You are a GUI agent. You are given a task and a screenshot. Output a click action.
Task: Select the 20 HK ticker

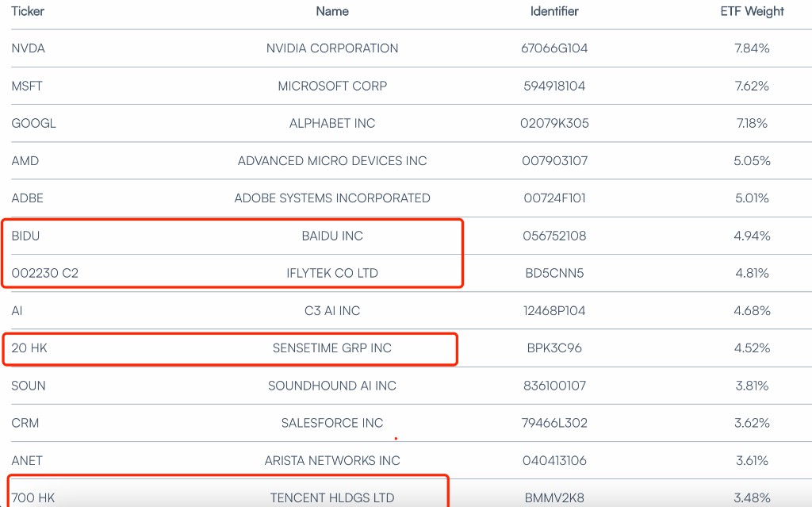[x=30, y=348]
